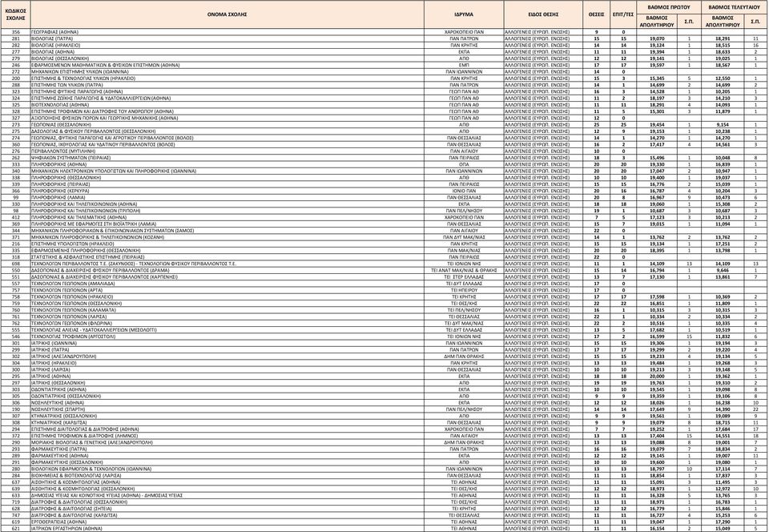Select 'ΤΕΧΝΟΛΟΓΩΝ ΓΕΩΠΟΝΩΝ (ΦΛΩΡΙΝΑ)' school name
The width and height of the screenshot is (769, 532).
point(227,323)
